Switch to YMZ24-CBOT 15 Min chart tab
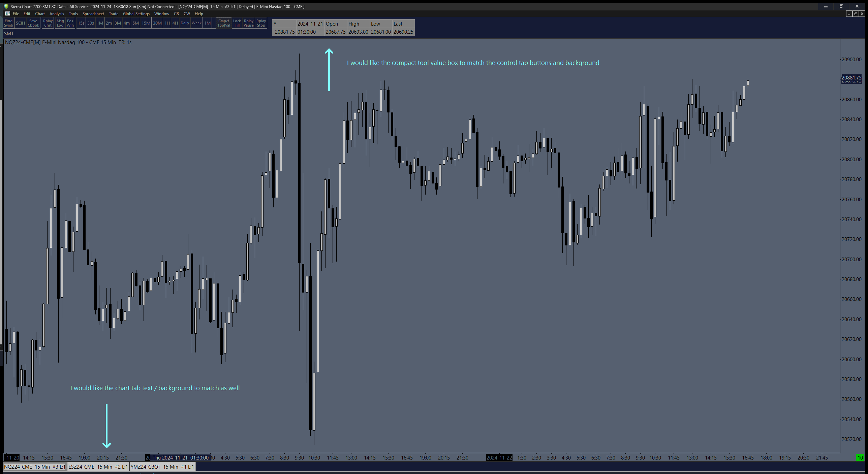The width and height of the screenshot is (868, 474). click(162, 467)
